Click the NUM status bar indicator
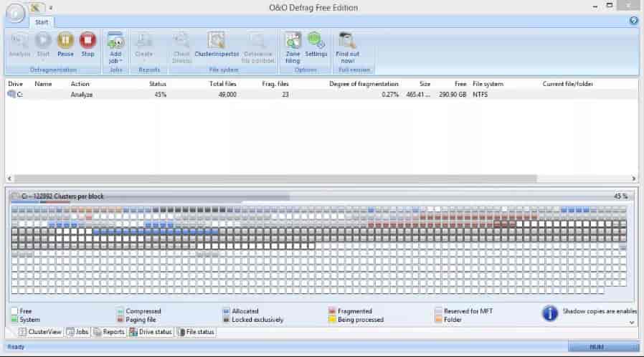This screenshot has height=357, width=644. click(597, 347)
